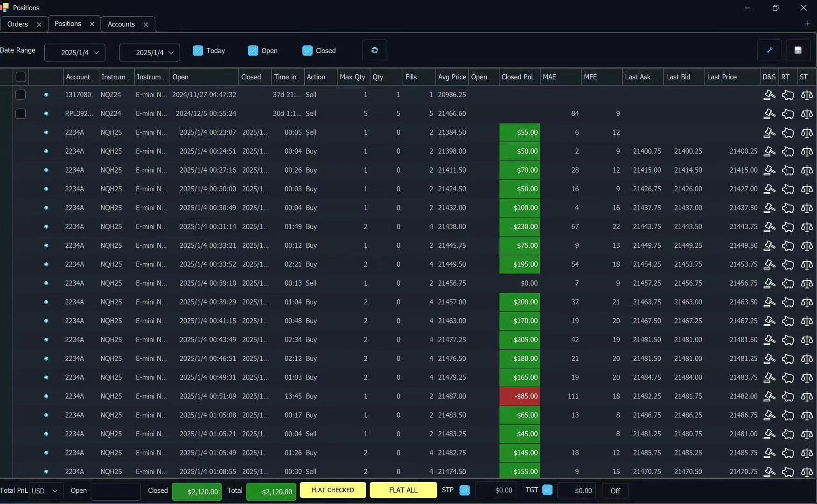Click RT icon in $180.00 PnL row
Image resolution: width=817 pixels, height=504 pixels.
pos(788,359)
